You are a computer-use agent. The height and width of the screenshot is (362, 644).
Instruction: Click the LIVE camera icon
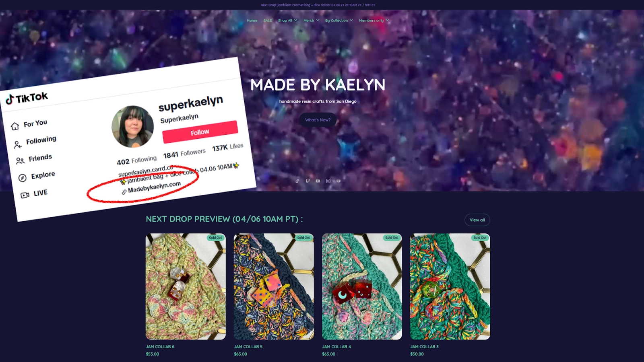[x=25, y=195]
